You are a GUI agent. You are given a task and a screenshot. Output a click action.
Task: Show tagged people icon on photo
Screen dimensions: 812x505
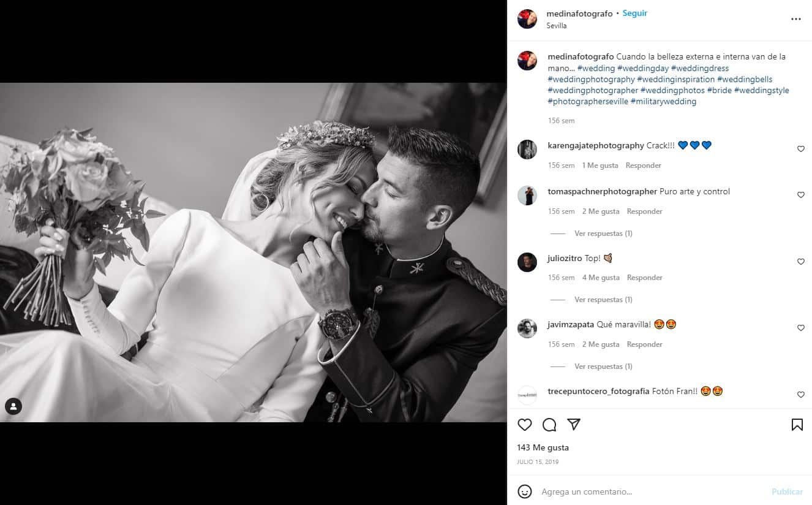pyautogui.click(x=13, y=406)
